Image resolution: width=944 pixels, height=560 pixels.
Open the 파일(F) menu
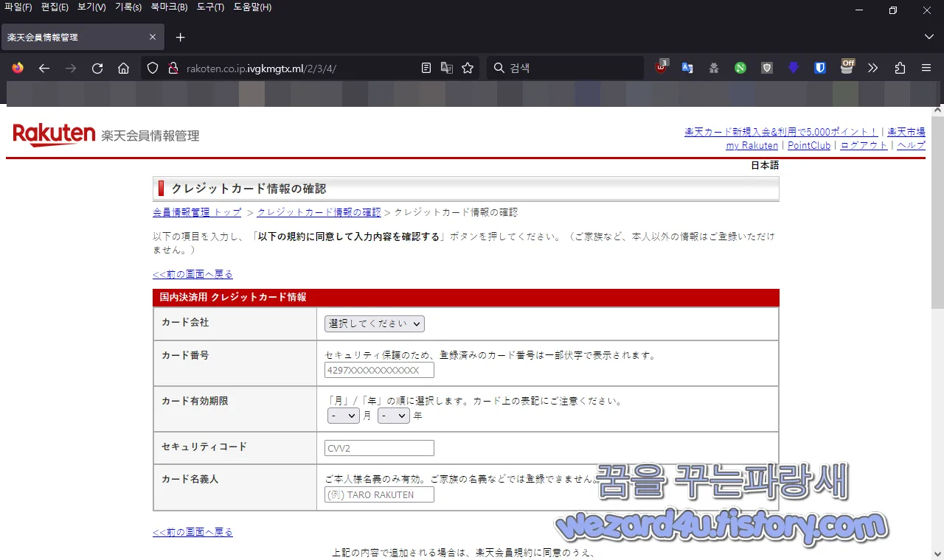18,7
